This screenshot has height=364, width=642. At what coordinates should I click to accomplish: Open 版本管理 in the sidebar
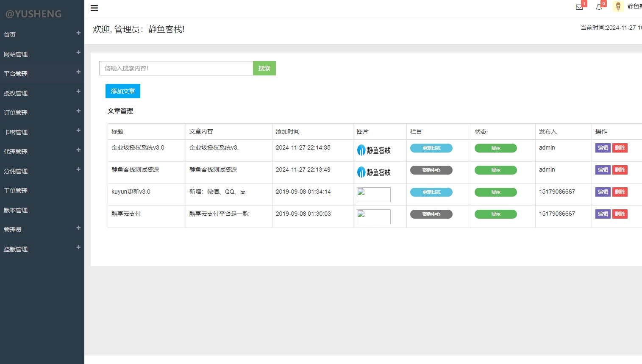click(16, 210)
